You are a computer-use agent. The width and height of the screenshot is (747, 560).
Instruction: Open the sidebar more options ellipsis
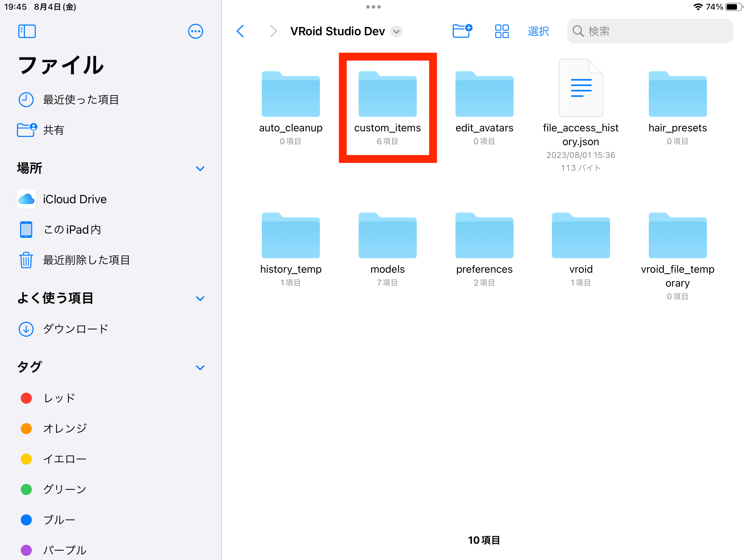coord(195,31)
